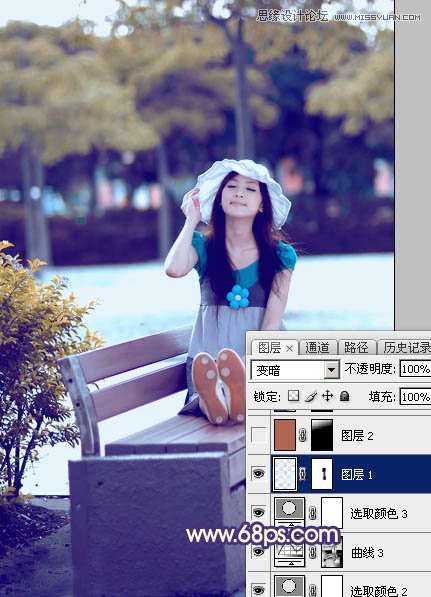
Task: Select the 选取颜色 3 mask thumbnail
Action: (332, 512)
